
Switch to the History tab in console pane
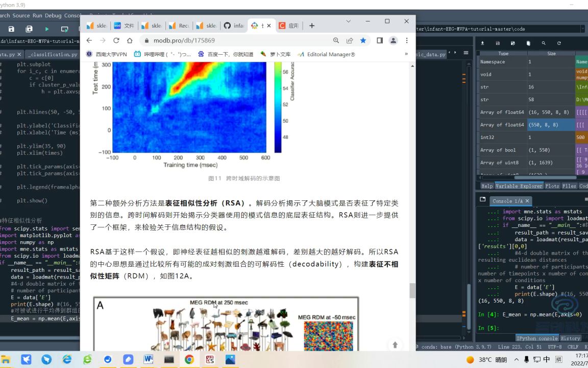pyautogui.click(x=570, y=338)
